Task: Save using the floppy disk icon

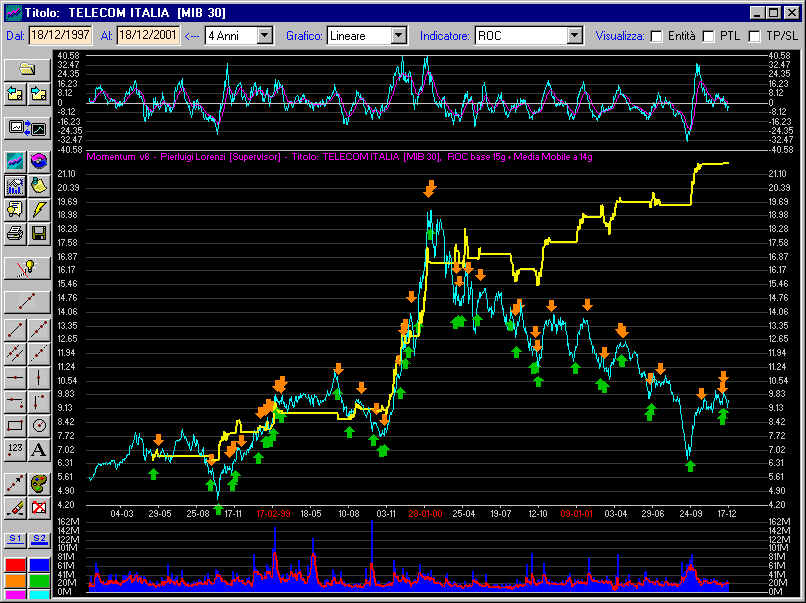Action: [39, 233]
